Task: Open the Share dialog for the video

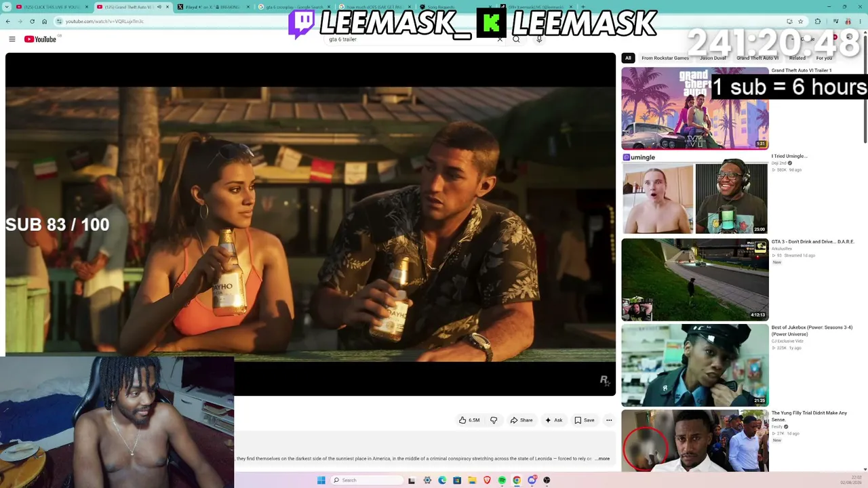Action: point(521,420)
